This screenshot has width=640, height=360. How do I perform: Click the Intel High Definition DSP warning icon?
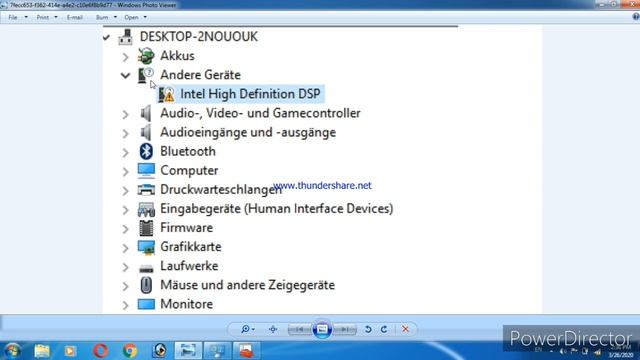pos(167,94)
